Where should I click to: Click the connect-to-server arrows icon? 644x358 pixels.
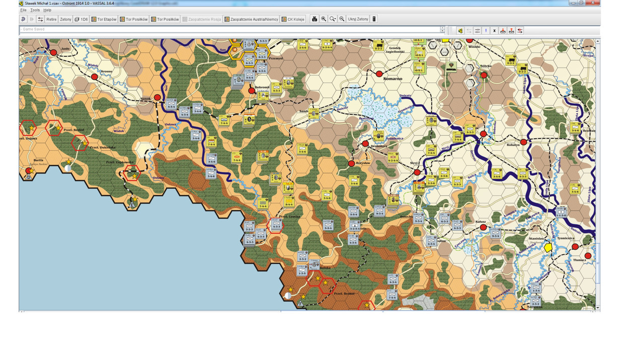(40, 19)
